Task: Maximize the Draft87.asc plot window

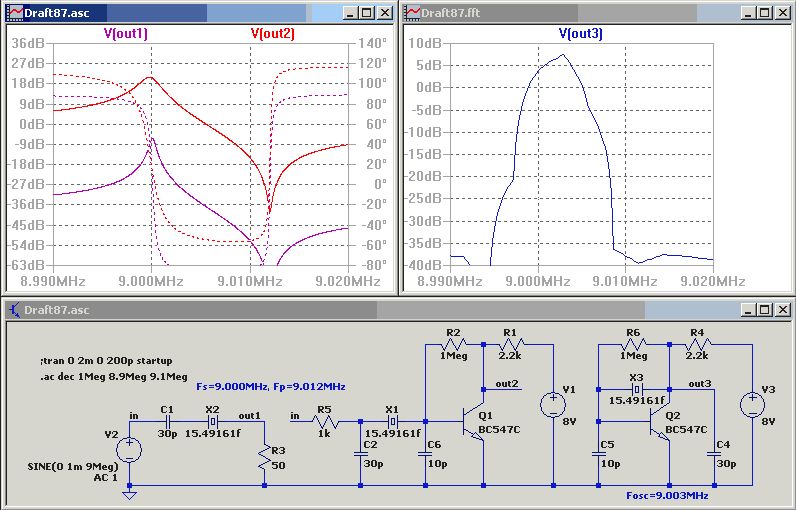Action: point(367,13)
